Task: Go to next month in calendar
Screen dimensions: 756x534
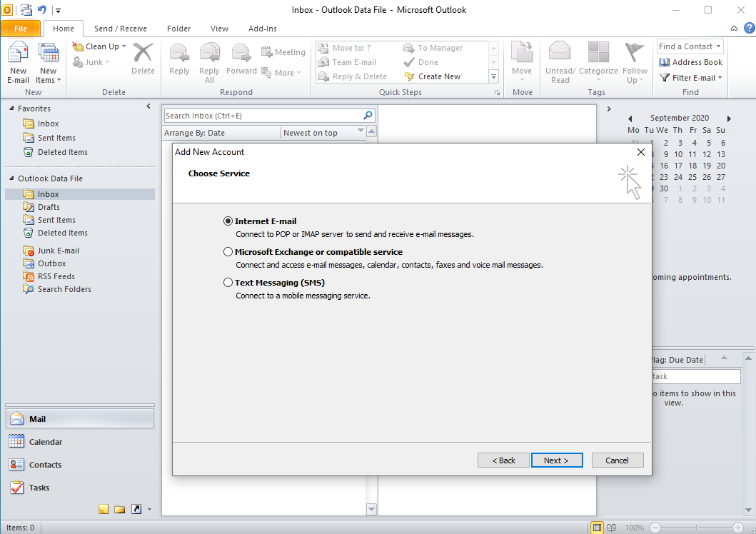Action: pyautogui.click(x=729, y=118)
